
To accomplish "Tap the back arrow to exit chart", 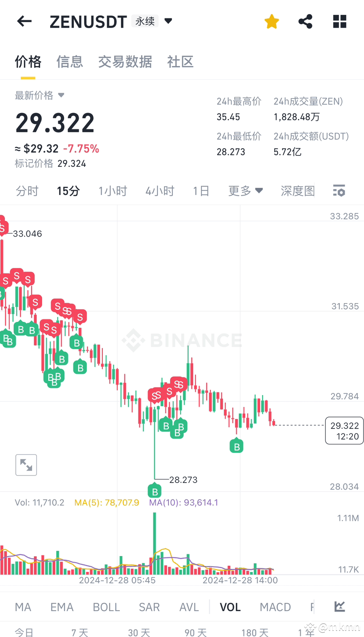I will [24, 21].
